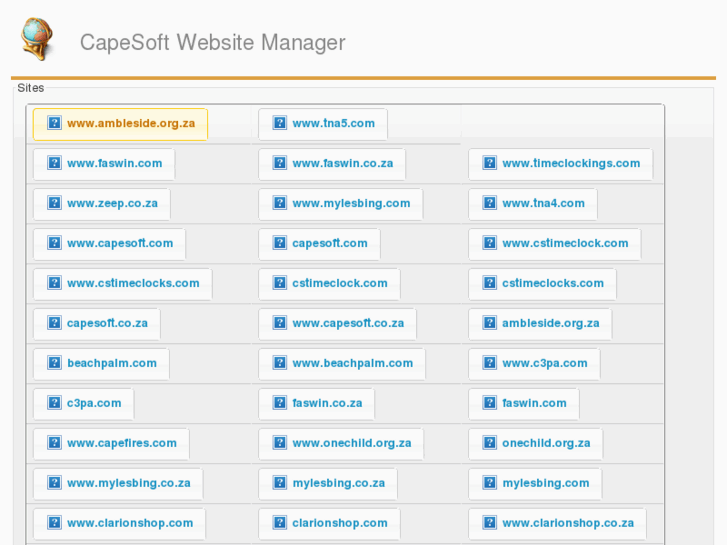Click the question icon beside www.clarionshop.co.za
The width and height of the screenshot is (727, 545).
490,524
